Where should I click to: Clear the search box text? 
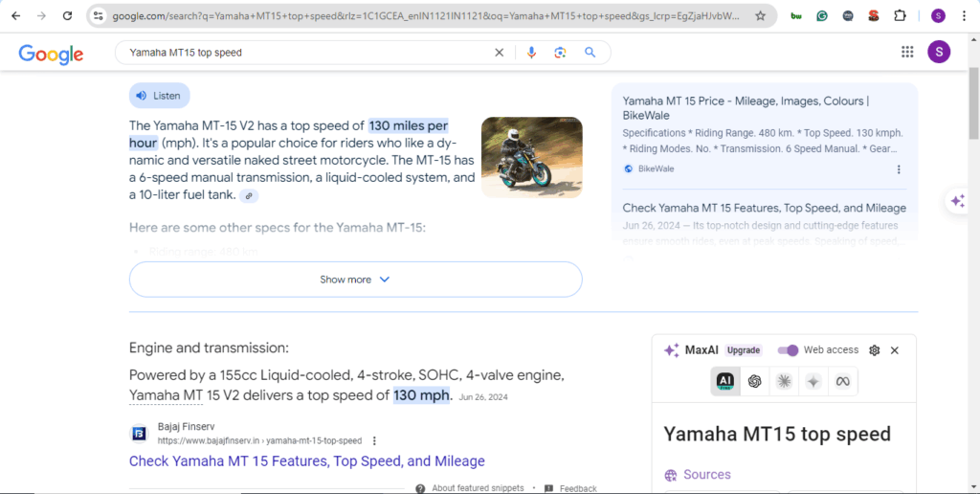click(x=499, y=53)
